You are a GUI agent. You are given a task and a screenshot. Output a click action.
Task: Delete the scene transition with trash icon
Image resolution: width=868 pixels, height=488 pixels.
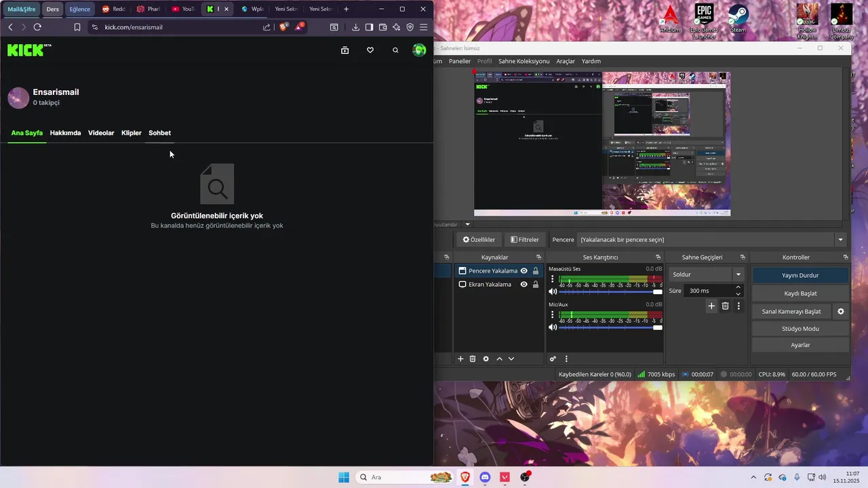click(x=725, y=306)
